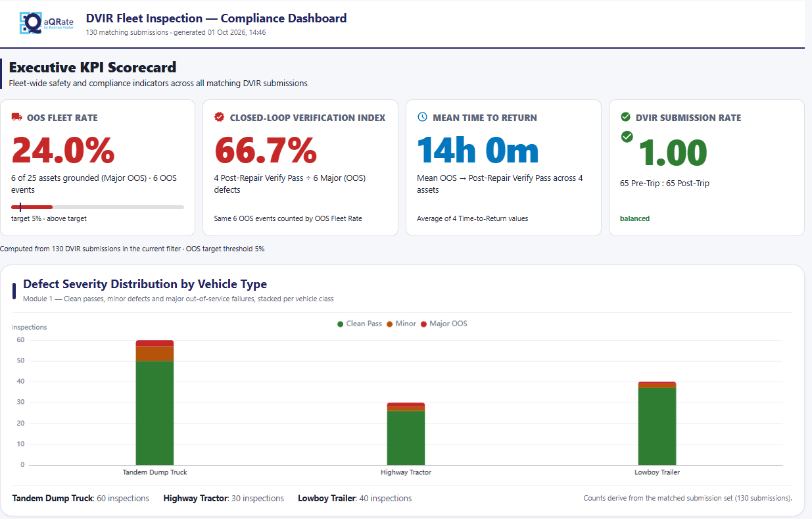
Task: Click the DVIR Fleet Inspection dashboard title
Action: (216, 18)
